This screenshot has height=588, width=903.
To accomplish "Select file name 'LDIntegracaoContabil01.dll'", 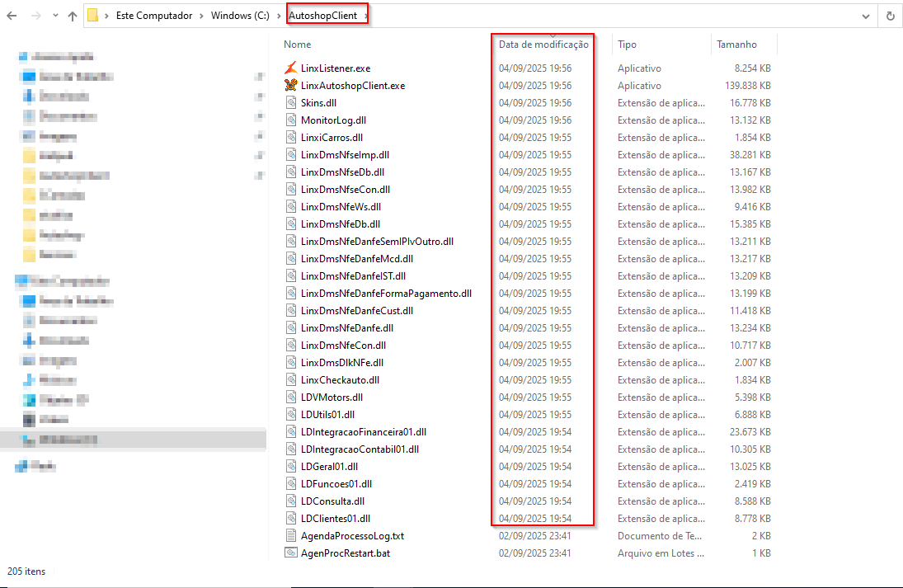I will (360, 449).
